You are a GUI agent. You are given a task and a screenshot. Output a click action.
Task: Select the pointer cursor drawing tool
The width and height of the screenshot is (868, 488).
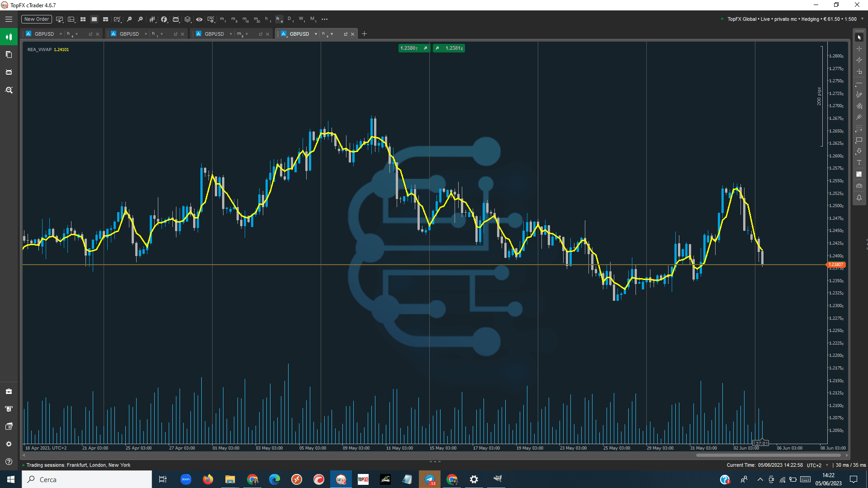point(859,38)
